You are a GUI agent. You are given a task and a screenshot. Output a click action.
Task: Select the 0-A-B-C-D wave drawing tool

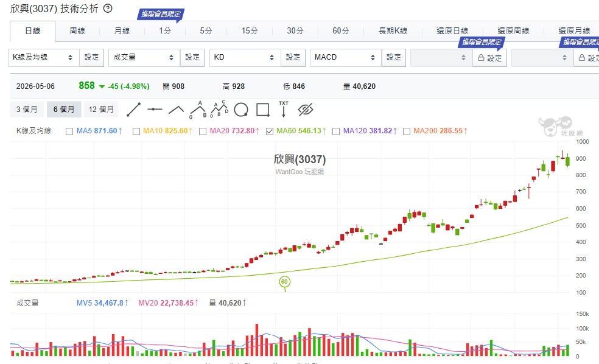pyautogui.click(x=219, y=109)
